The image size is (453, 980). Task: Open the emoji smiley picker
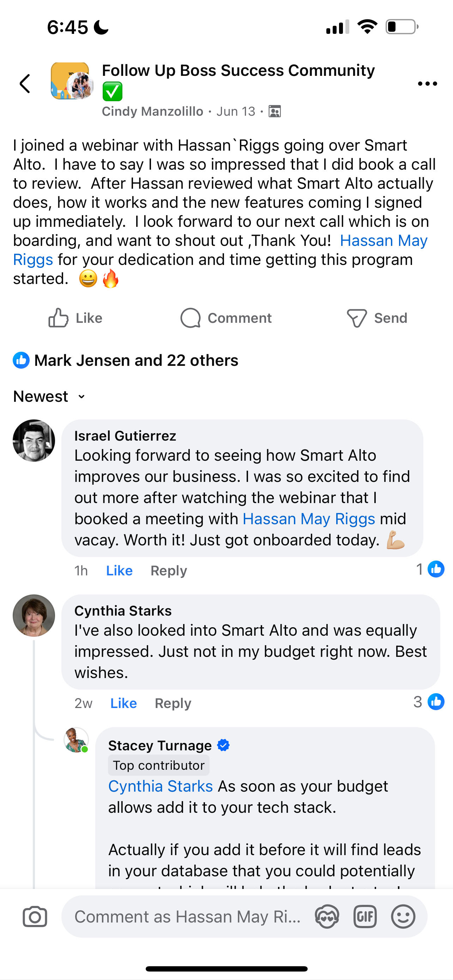pos(403,917)
